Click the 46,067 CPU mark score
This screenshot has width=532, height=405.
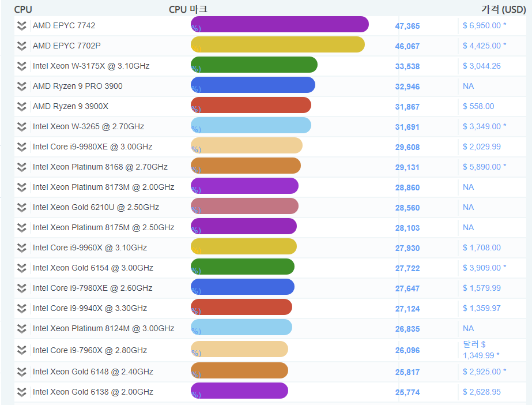407,46
